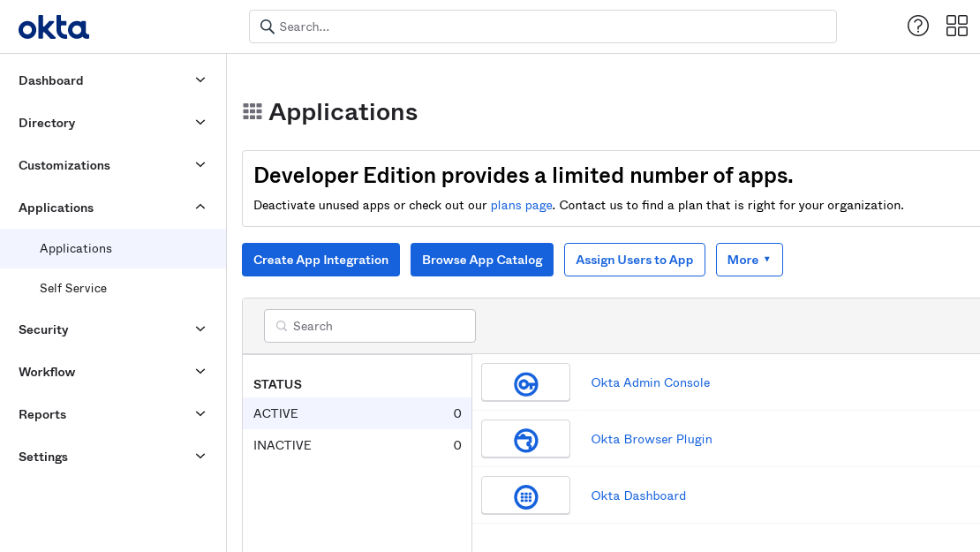Expand the Directory sidebar chevron
Viewport: 980px width, 552px height.
(200, 123)
